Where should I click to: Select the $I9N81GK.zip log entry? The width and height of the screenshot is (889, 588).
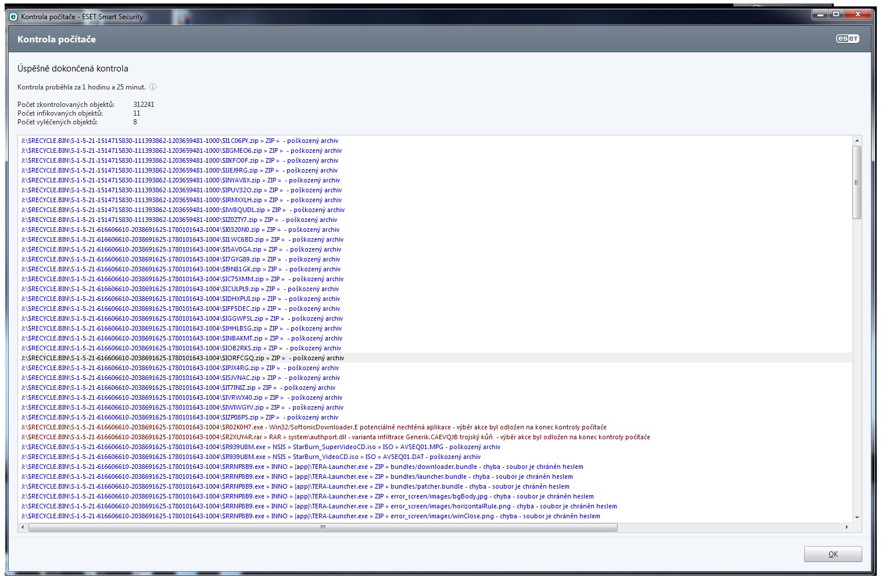pyautogui.click(x=436, y=269)
